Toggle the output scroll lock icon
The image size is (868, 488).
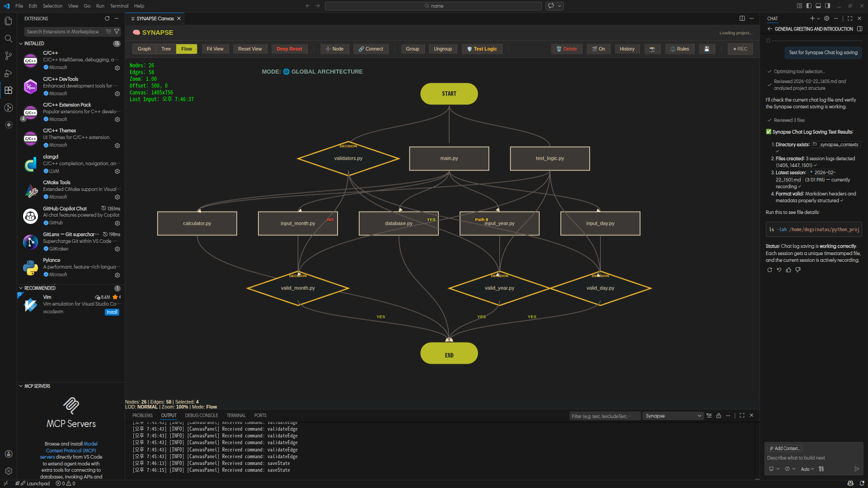point(718,415)
